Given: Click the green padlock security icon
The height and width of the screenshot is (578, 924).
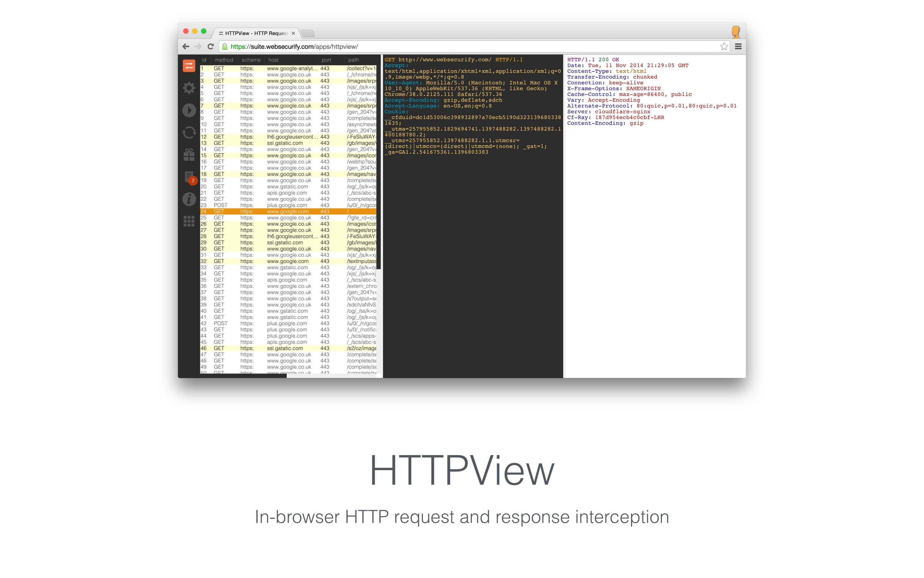Looking at the screenshot, I should click(225, 47).
